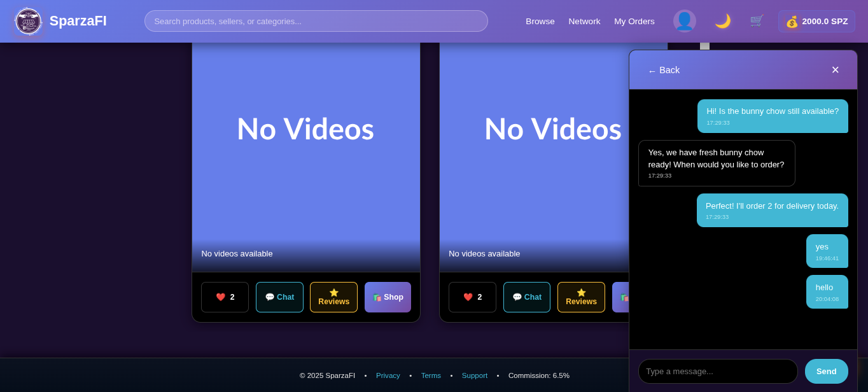Open Reviews on the second seller card
The image size is (868, 392).
coord(581,297)
